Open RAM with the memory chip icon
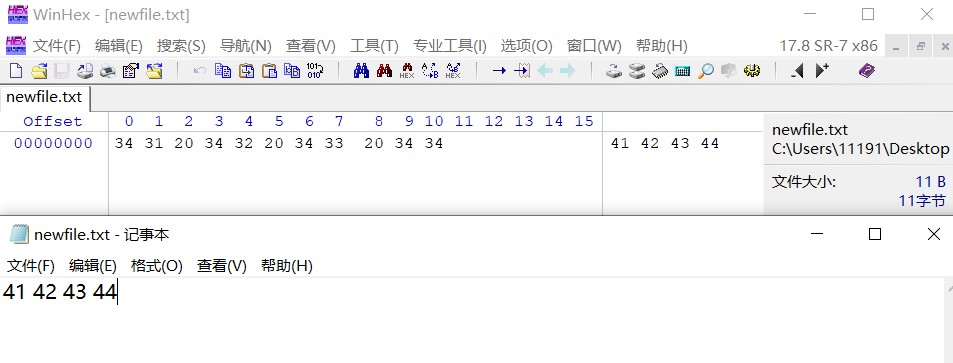 click(660, 71)
